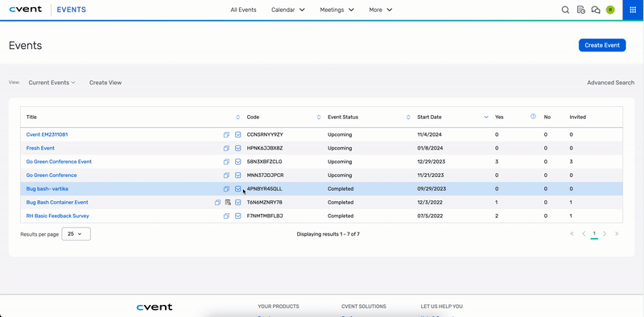Select page 1 in pagination
The width and height of the screenshot is (644, 317).
pyautogui.click(x=594, y=233)
